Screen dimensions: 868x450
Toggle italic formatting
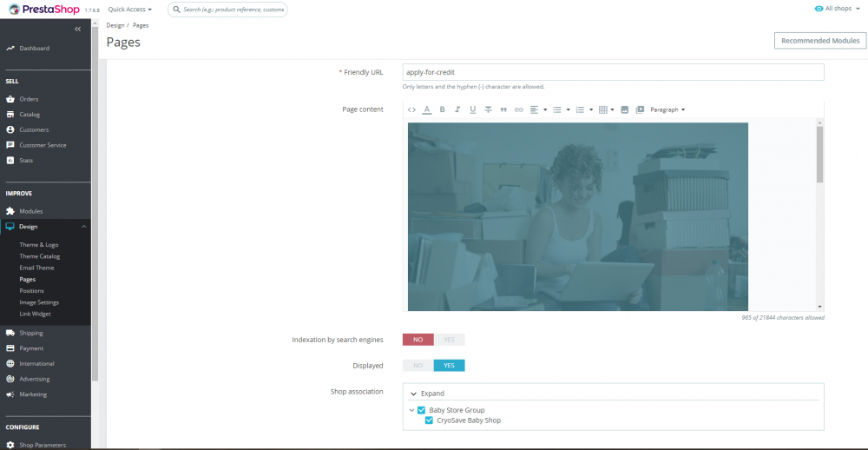point(457,109)
